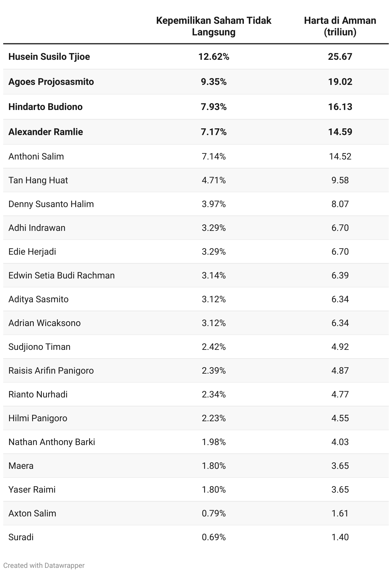This screenshot has height=573, width=392.
Task: Click the Harta di Amman (triliun) header
Action: coord(340,26)
